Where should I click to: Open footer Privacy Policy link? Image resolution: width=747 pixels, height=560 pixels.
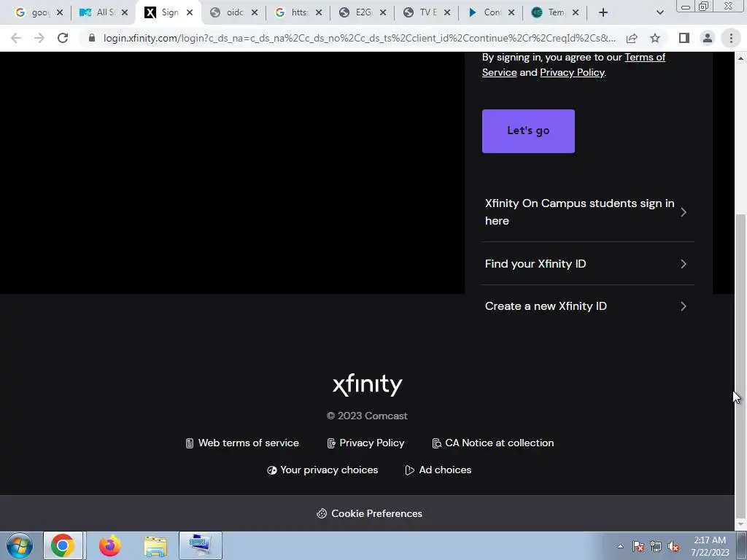[x=371, y=443]
